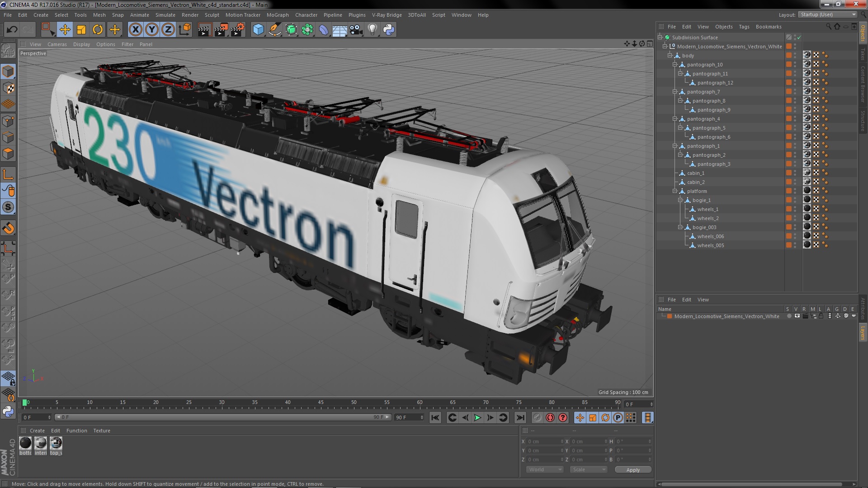
Task: Toggle Subdivision Surface enable checkmark
Action: tap(799, 38)
